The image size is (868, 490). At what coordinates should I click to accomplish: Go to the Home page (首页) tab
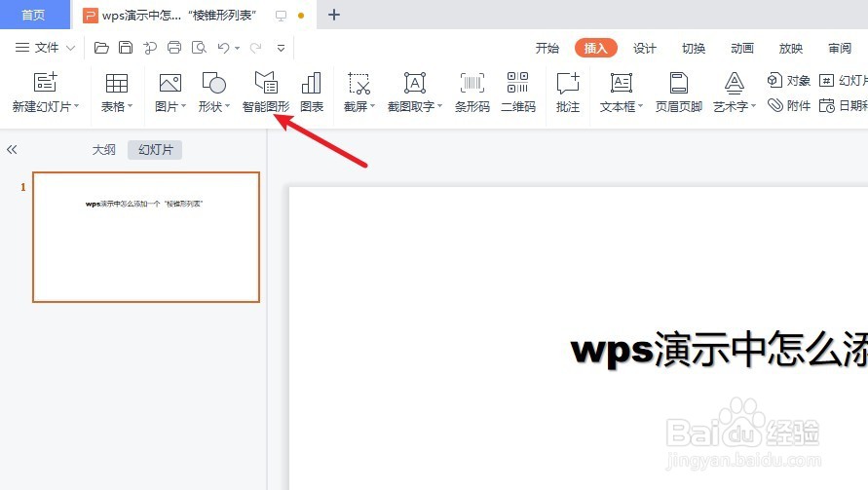point(33,15)
